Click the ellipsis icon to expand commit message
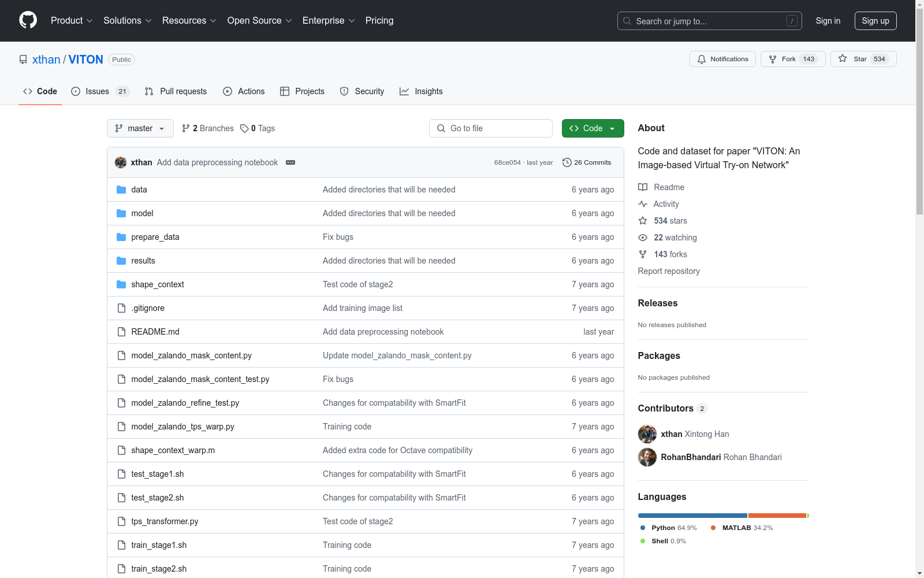924x578 pixels. pyautogui.click(x=290, y=162)
